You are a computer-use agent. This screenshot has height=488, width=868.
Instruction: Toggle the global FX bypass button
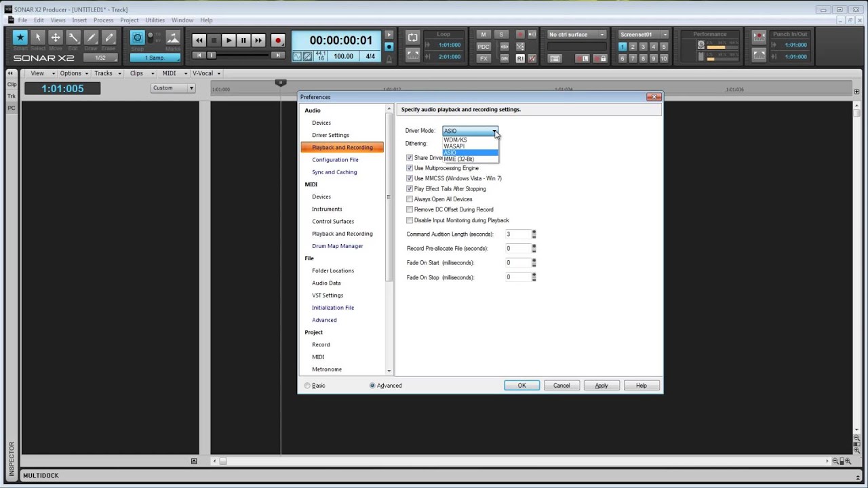(x=483, y=59)
